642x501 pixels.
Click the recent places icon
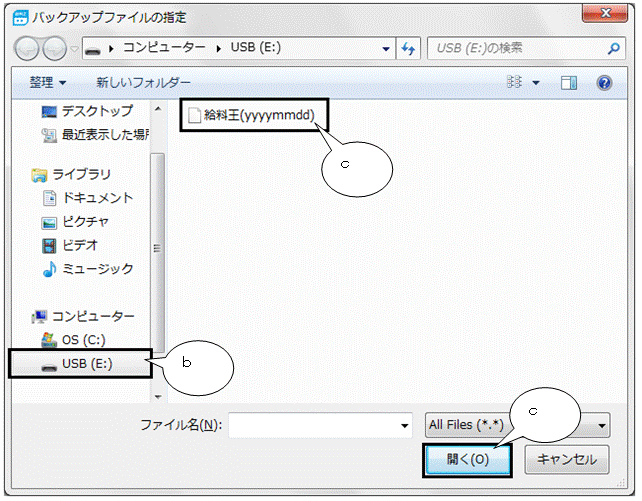[49, 135]
